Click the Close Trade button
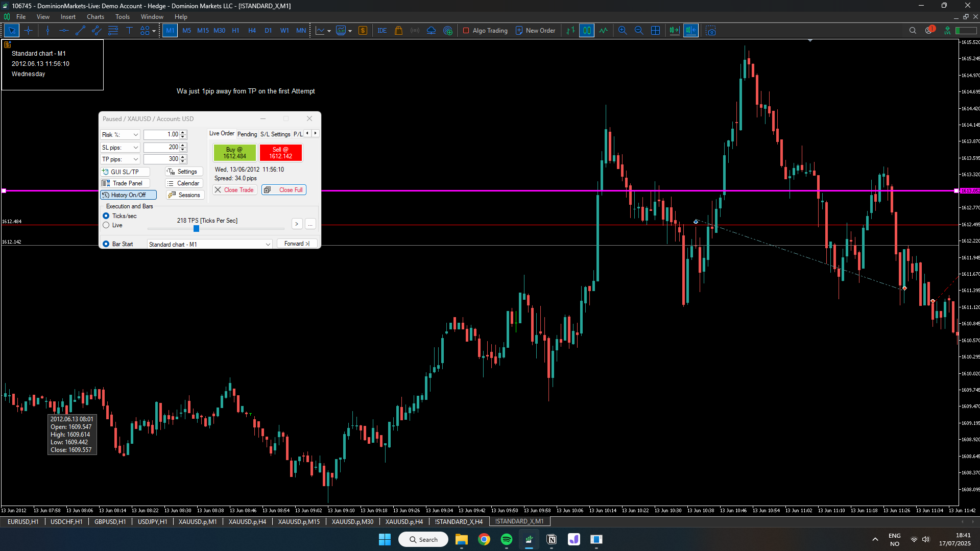This screenshot has height=551, width=980. pyautogui.click(x=234, y=190)
